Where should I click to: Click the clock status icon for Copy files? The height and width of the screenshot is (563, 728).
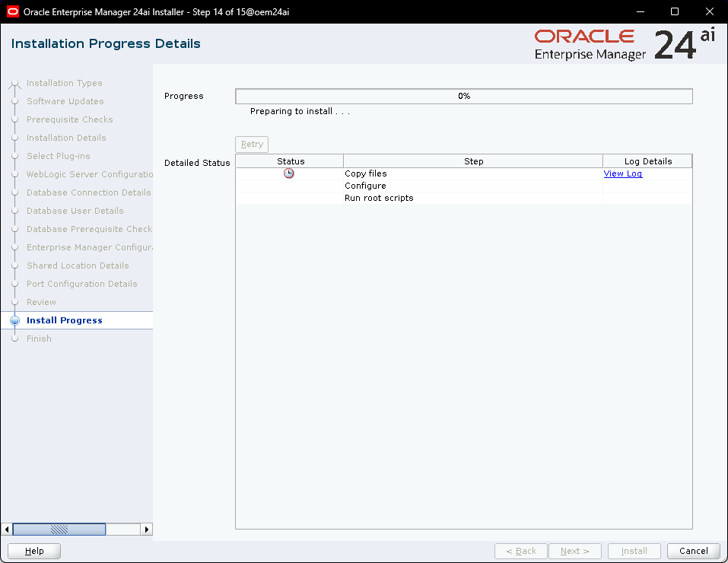289,173
